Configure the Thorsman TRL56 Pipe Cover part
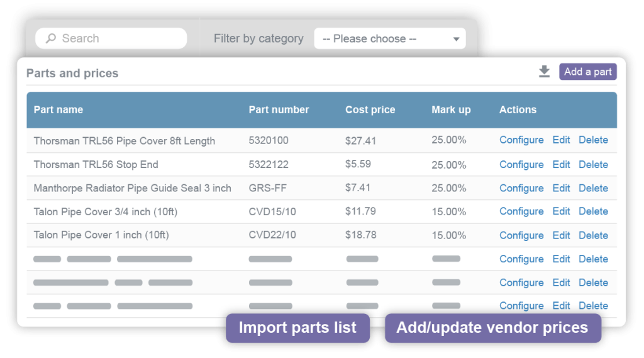 (x=521, y=140)
